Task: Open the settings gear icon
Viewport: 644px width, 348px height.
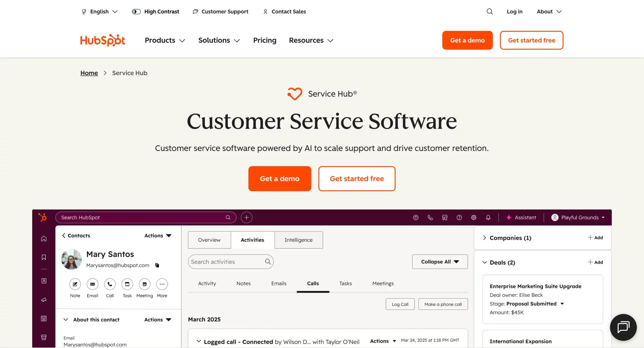Action: tap(474, 217)
